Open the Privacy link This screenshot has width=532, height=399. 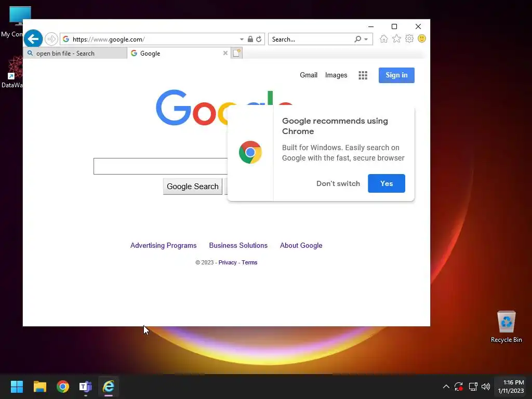(x=228, y=262)
